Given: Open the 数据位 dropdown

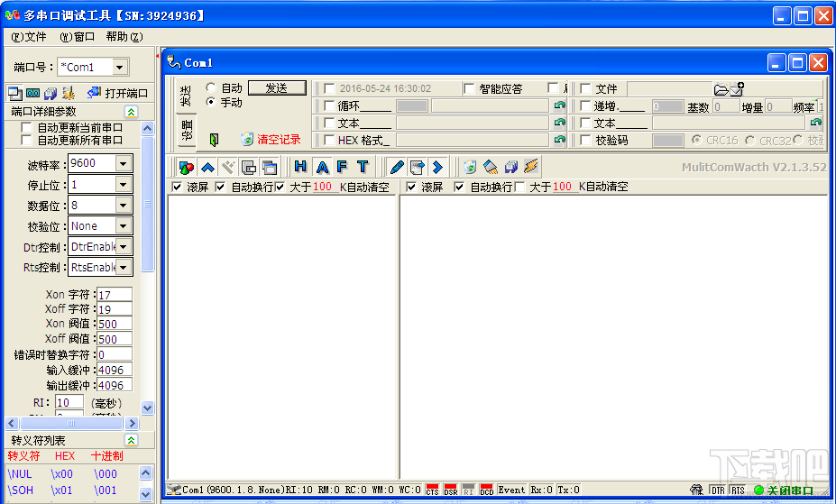Looking at the screenshot, I should tap(124, 206).
